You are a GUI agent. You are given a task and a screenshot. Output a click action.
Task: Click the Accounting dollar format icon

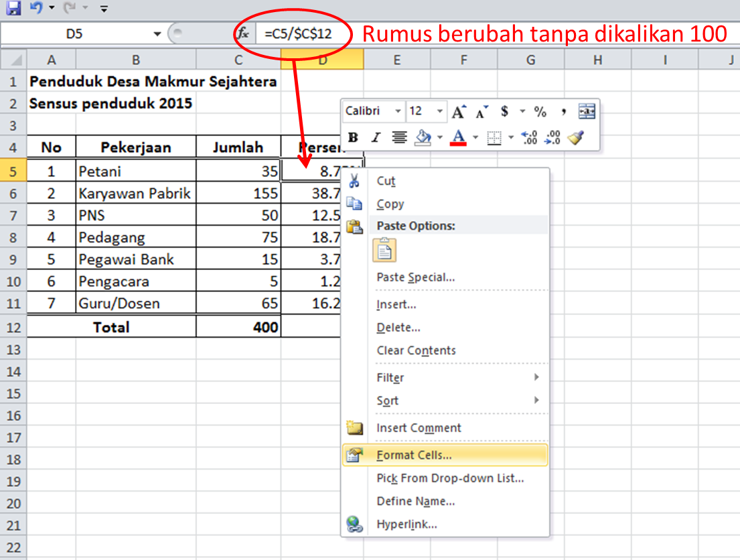504,111
